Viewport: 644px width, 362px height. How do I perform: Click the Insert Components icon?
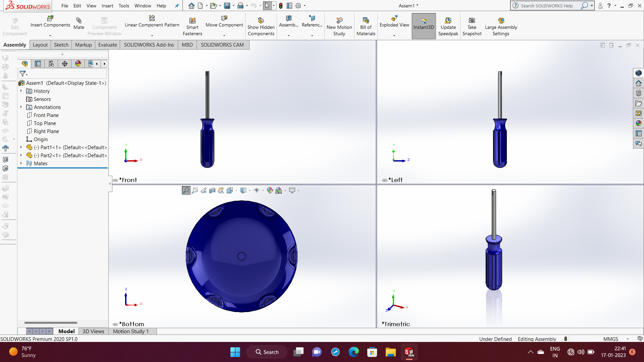click(50, 18)
